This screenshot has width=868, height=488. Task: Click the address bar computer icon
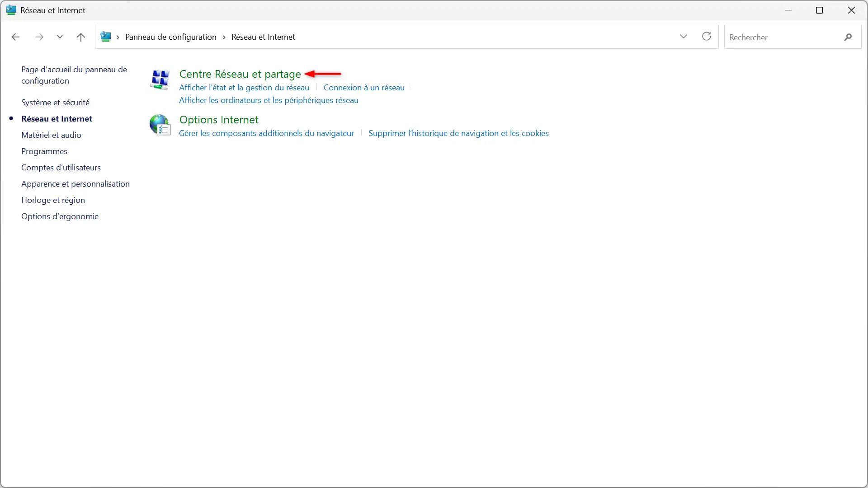tap(106, 37)
